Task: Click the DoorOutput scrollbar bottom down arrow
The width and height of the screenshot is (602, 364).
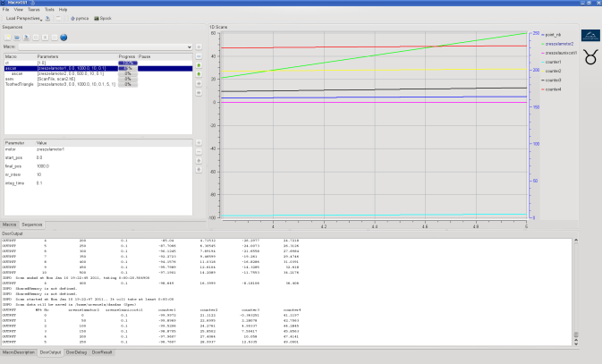Action: coord(576,343)
